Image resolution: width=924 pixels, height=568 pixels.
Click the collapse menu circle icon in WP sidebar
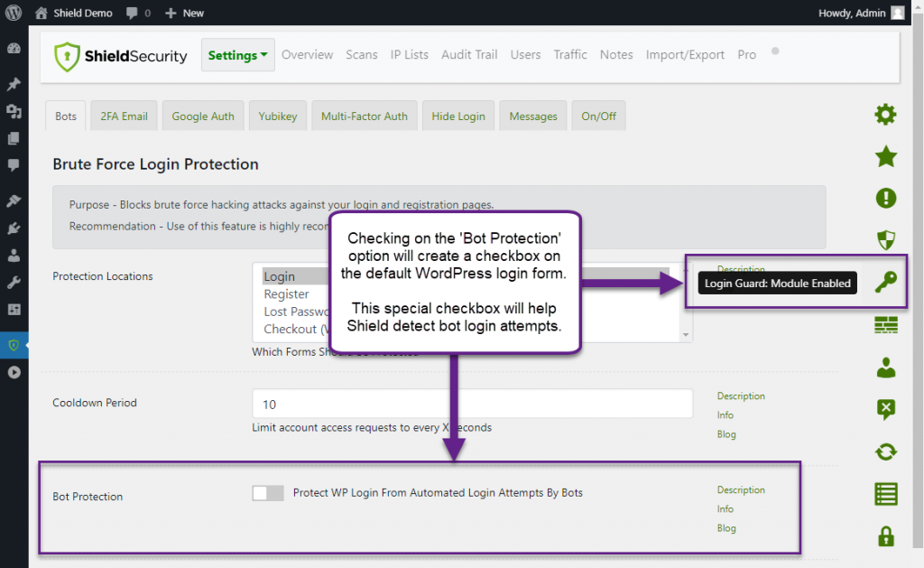[x=14, y=372]
